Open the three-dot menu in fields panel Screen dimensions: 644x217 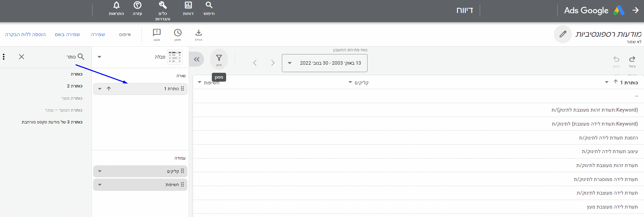point(4,57)
